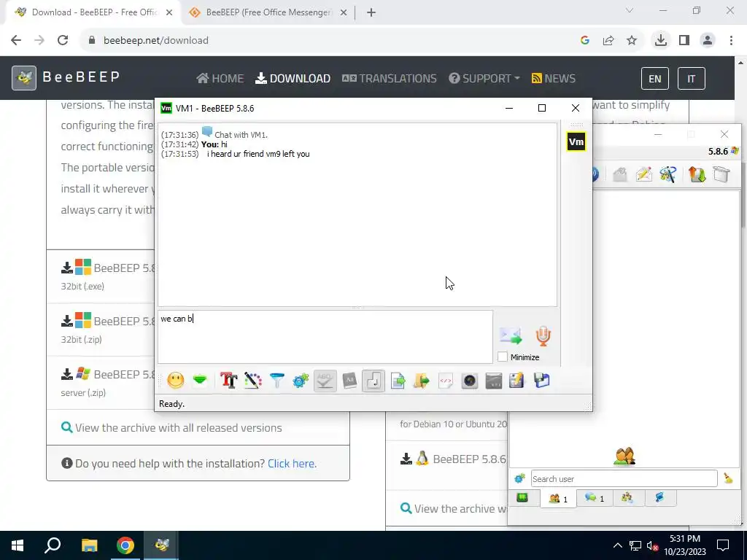Switch site language to EN

point(654,79)
